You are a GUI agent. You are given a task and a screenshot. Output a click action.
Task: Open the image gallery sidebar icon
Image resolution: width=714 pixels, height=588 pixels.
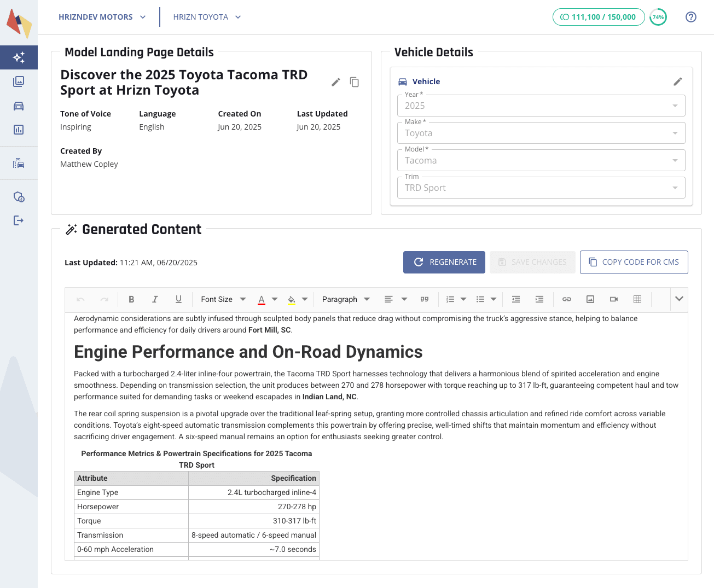point(19,81)
